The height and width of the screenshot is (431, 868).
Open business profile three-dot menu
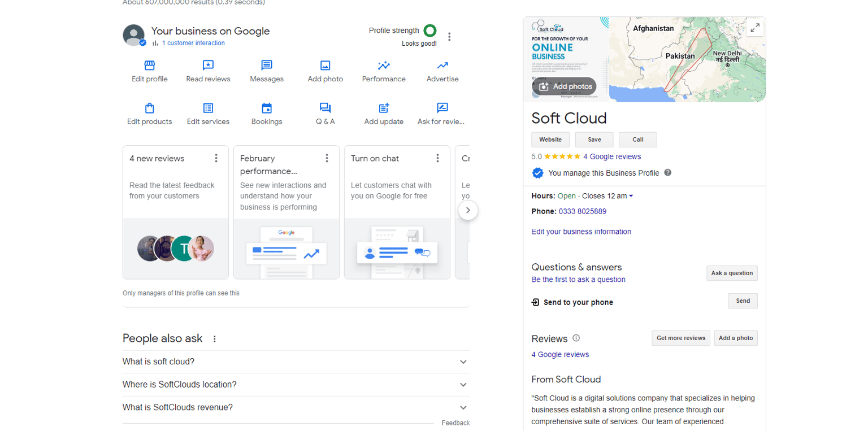[x=449, y=37]
